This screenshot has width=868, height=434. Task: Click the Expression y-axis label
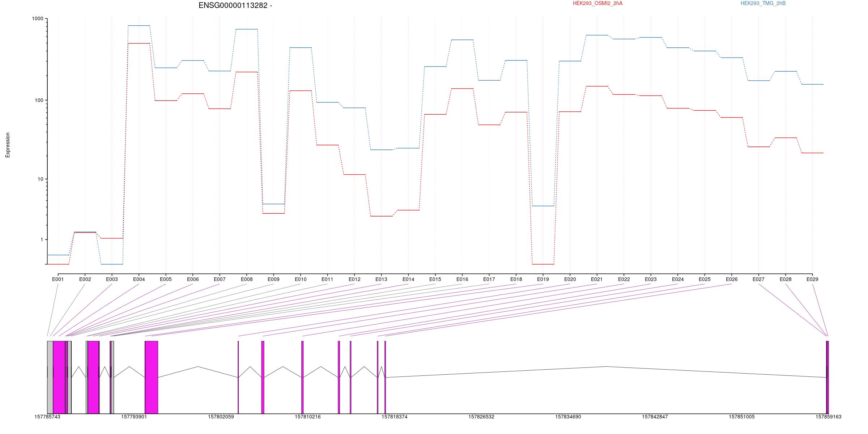pos(8,145)
